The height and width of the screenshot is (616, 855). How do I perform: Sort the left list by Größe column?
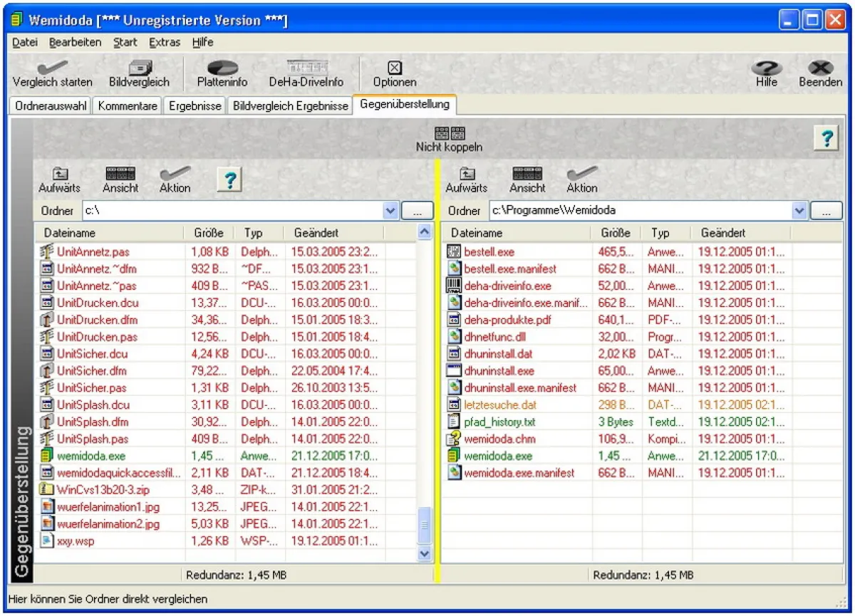coord(209,233)
